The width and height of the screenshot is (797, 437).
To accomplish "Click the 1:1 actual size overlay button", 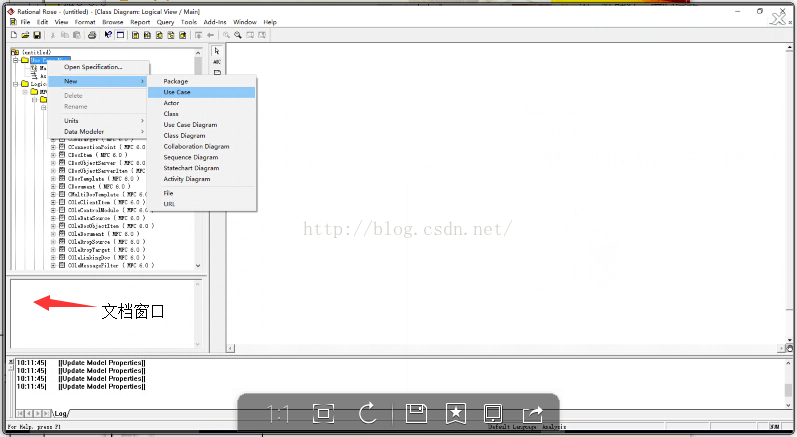I will click(279, 414).
